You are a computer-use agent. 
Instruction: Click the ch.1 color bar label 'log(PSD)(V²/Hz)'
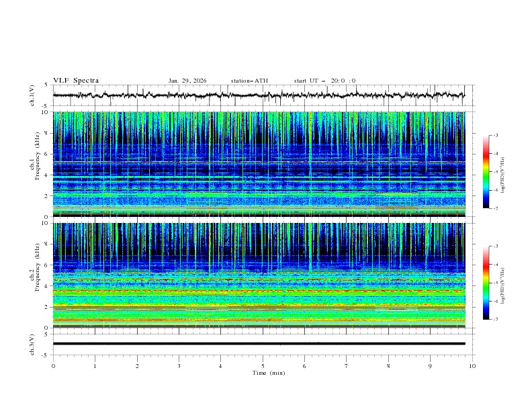point(503,175)
